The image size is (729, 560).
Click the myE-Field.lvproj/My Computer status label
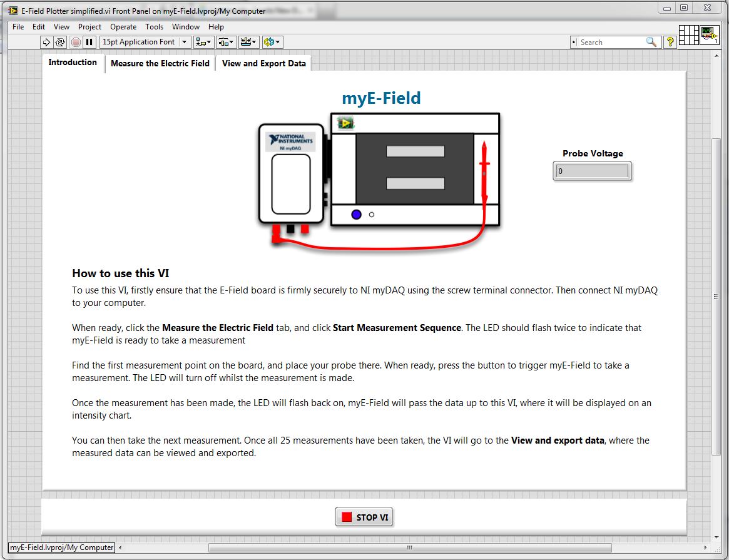[x=62, y=547]
